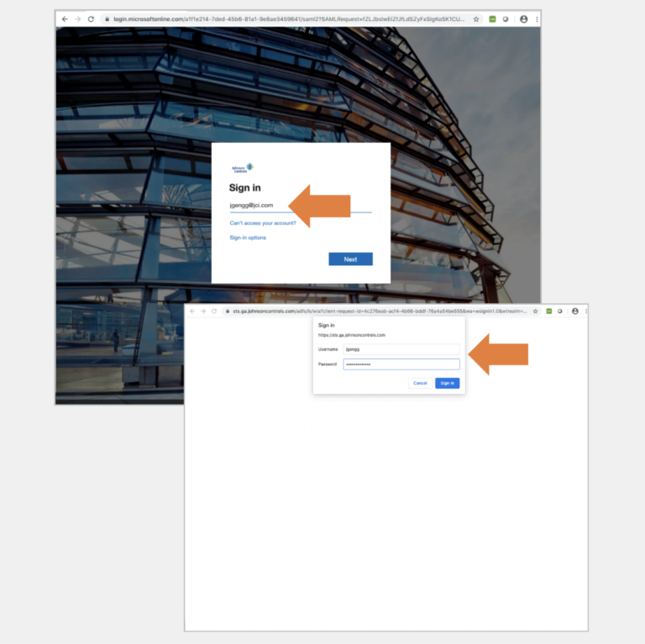Screen dimensions: 645x644
Task: Bookmark the johnsoncontrols page with the star icon
Action: click(535, 312)
